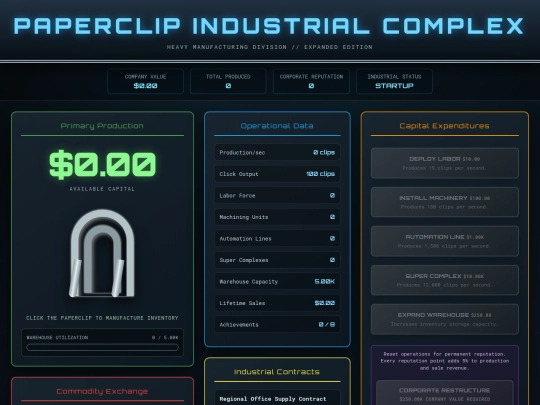Click the Commodity Exchange heading
The image size is (540, 405).
[x=102, y=391]
